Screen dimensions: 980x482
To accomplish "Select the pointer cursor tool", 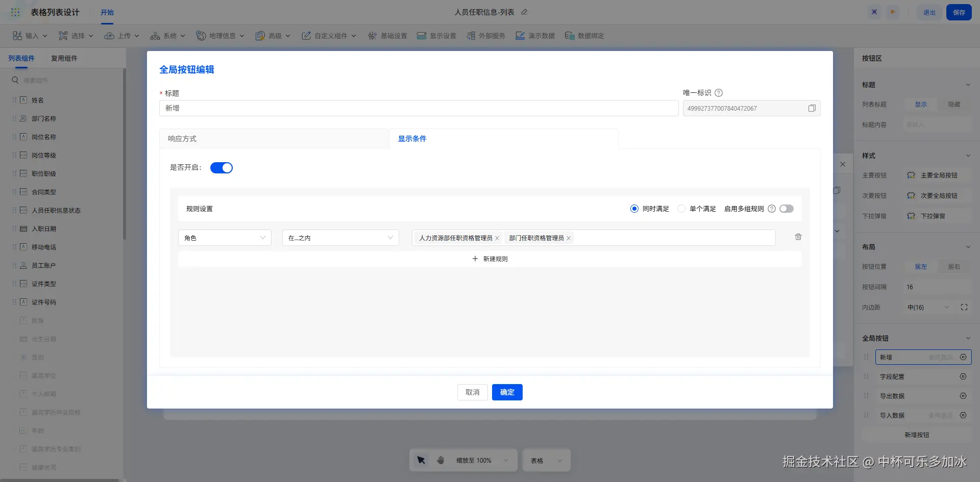I will (421, 460).
